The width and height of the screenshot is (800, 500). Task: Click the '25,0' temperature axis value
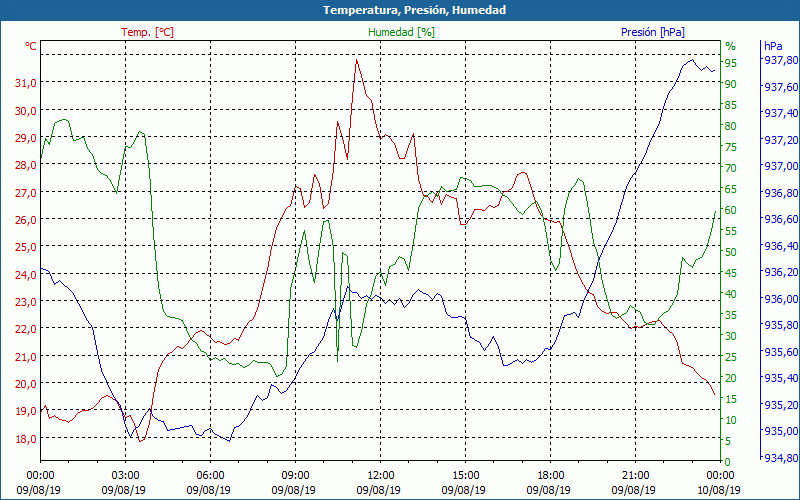coord(26,247)
